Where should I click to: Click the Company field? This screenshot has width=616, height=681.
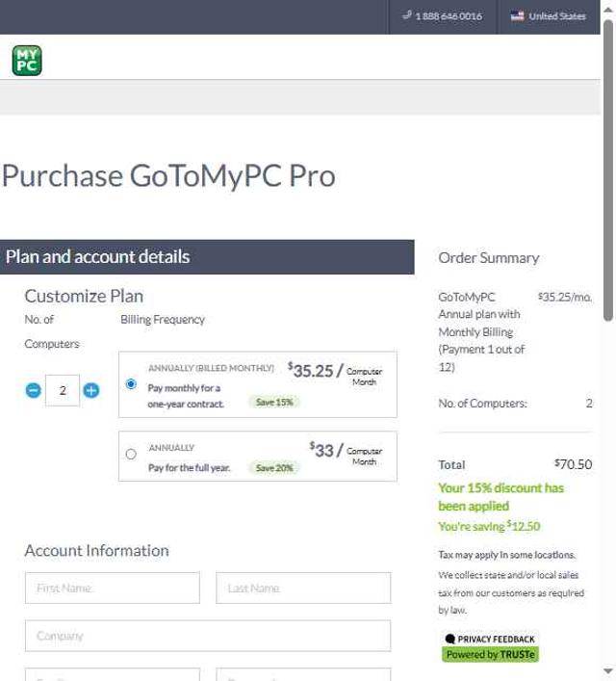pyautogui.click(x=208, y=636)
